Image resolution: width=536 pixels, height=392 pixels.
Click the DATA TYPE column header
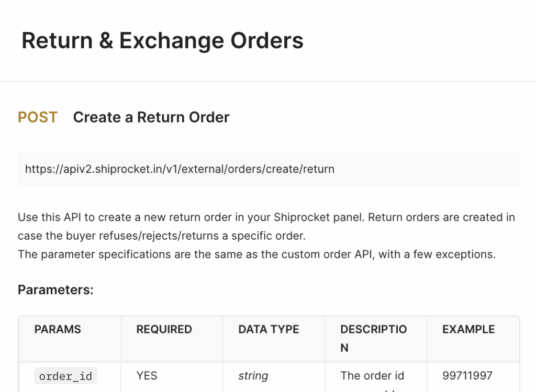269,330
